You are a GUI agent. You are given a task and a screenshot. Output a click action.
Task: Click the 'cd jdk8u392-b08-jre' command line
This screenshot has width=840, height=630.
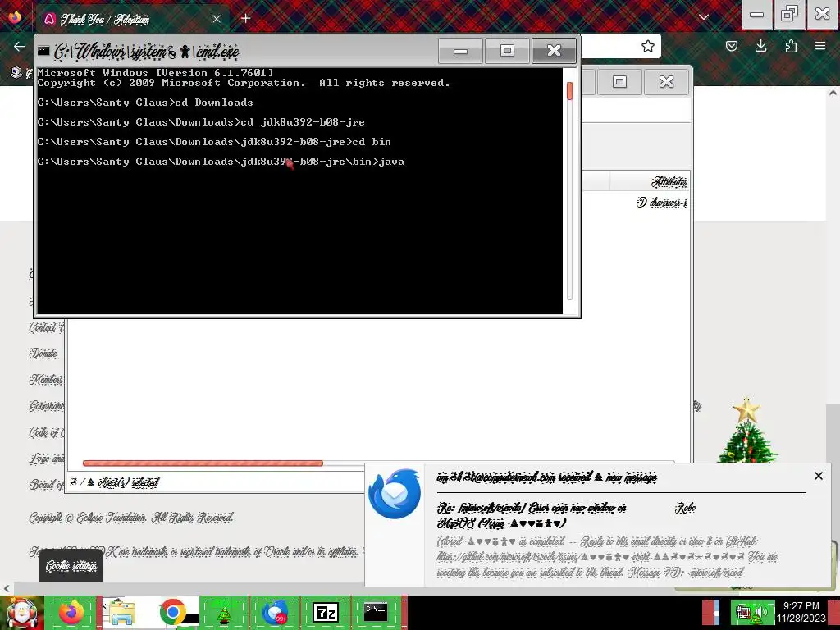tap(201, 122)
